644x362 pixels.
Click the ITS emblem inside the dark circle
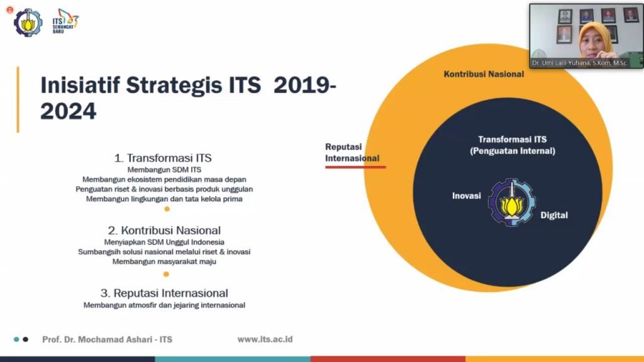(512, 202)
